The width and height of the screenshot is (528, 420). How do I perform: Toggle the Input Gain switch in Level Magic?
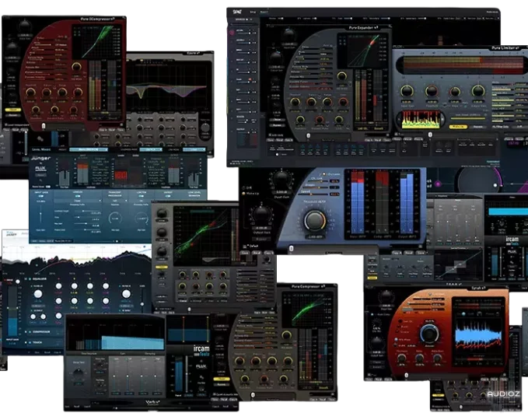point(41,196)
